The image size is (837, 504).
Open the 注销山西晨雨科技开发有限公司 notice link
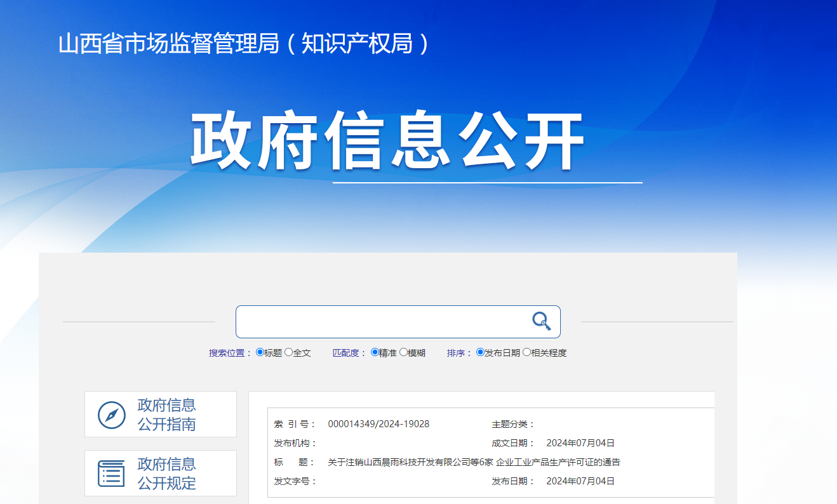[x=474, y=462]
